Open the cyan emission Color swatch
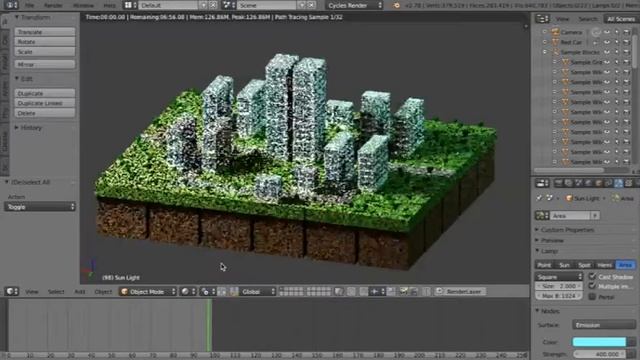 [x=599, y=342]
